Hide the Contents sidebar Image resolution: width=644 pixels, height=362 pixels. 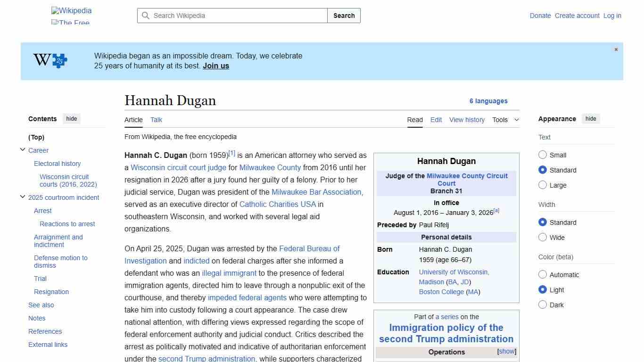point(71,119)
